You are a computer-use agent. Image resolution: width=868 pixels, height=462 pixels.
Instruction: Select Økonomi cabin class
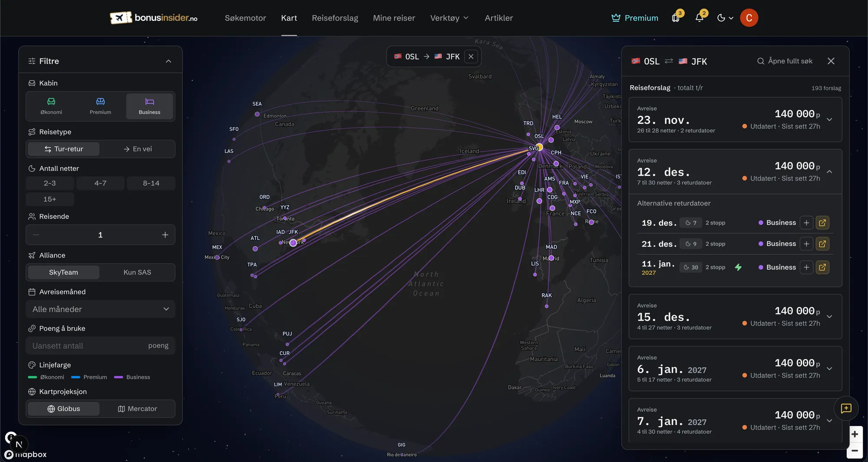point(51,106)
